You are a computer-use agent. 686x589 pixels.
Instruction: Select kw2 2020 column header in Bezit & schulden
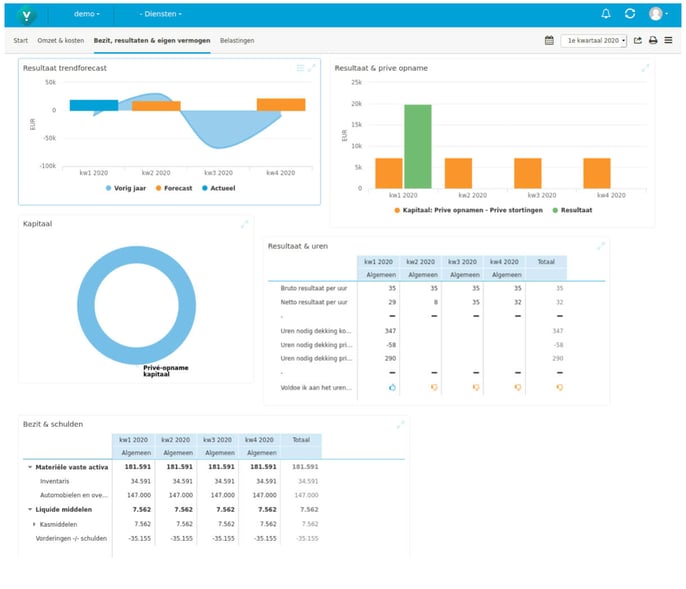click(175, 440)
